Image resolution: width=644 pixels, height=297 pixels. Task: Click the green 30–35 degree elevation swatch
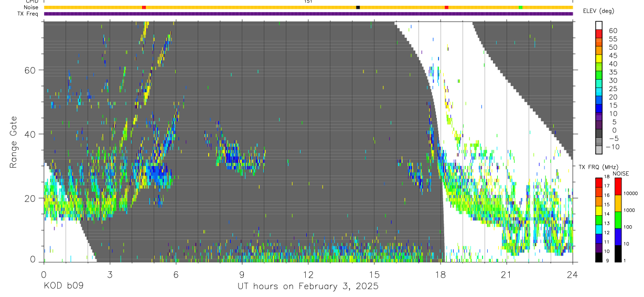click(x=599, y=75)
